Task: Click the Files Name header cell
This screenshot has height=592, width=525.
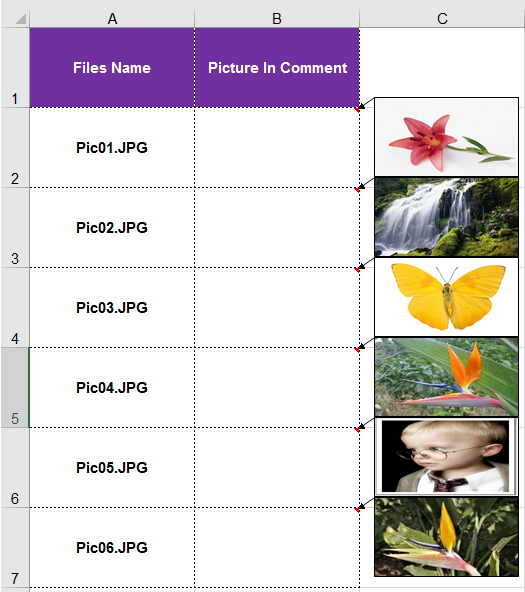Action: click(112, 68)
